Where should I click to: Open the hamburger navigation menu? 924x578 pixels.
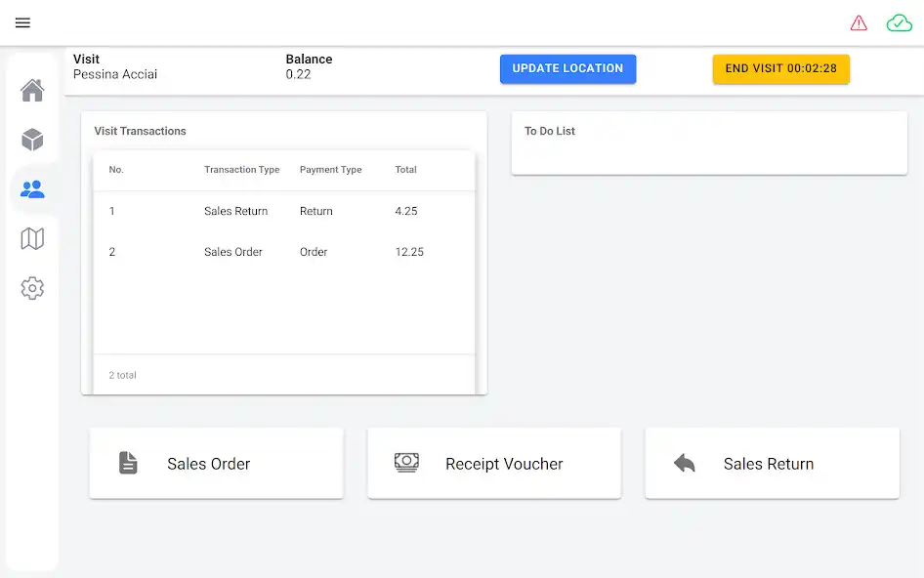pyautogui.click(x=23, y=22)
